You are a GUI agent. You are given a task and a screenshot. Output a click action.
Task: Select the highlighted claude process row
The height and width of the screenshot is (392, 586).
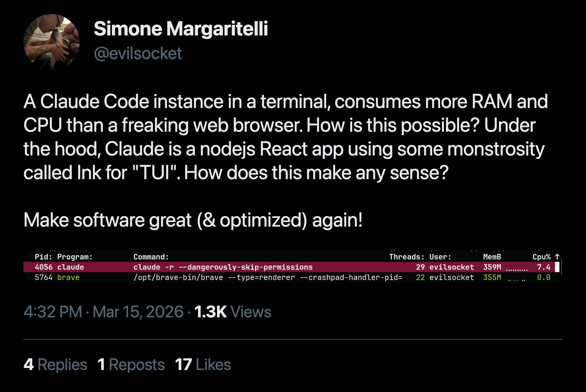tap(223, 267)
